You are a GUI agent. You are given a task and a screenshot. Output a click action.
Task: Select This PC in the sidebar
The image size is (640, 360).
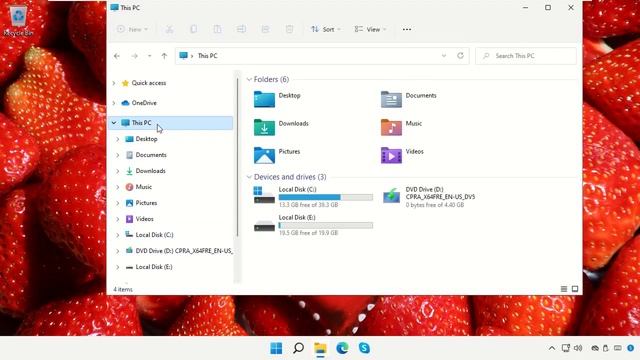coord(141,123)
